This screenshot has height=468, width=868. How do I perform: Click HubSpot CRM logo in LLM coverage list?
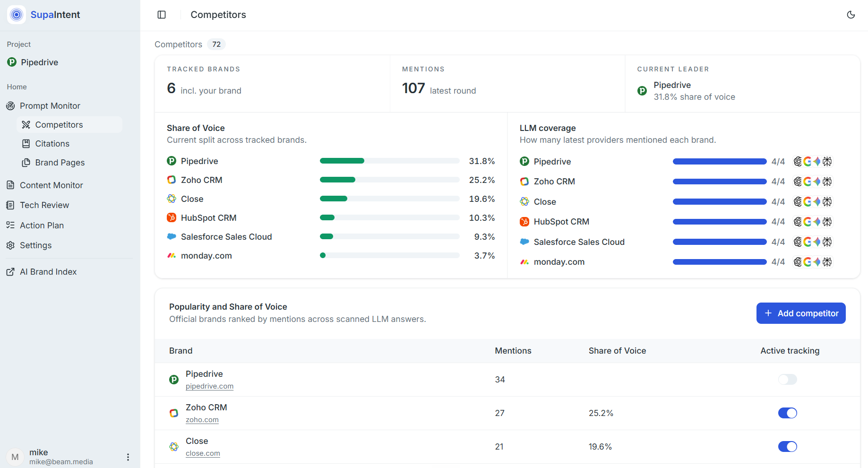pyautogui.click(x=524, y=222)
